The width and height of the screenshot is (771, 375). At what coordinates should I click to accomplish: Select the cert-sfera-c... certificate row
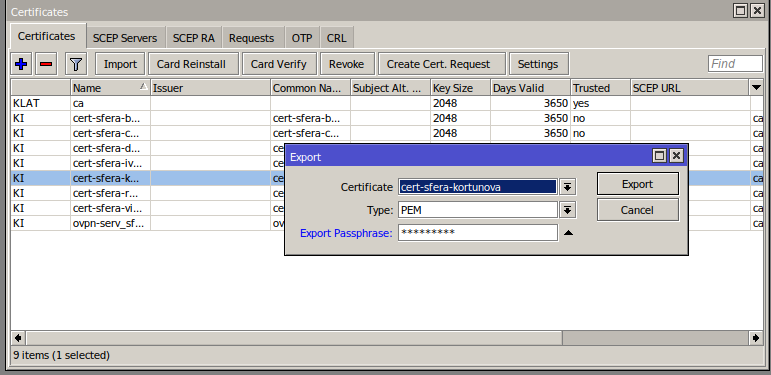pos(387,133)
